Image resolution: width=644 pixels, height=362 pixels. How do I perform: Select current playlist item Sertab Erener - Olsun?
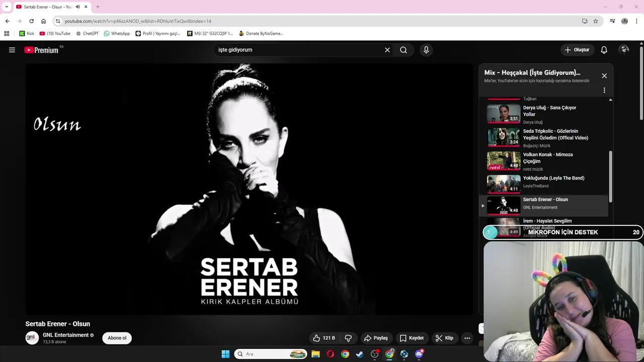[544, 206]
